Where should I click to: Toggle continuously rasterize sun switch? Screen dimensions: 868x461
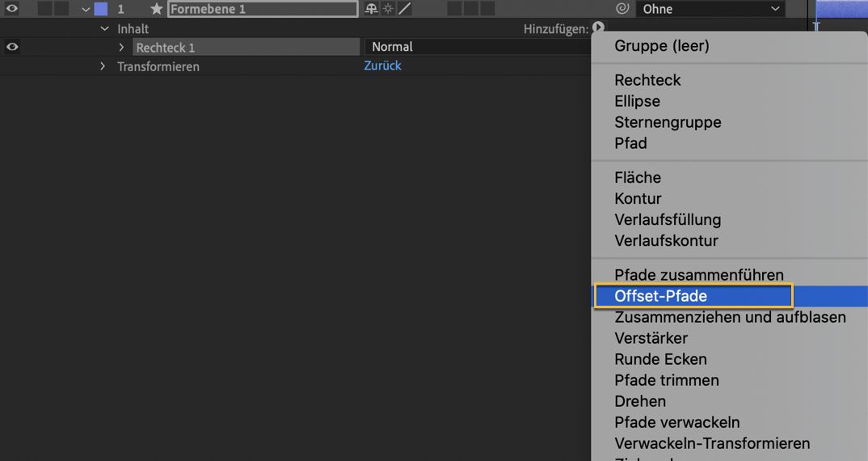point(388,9)
